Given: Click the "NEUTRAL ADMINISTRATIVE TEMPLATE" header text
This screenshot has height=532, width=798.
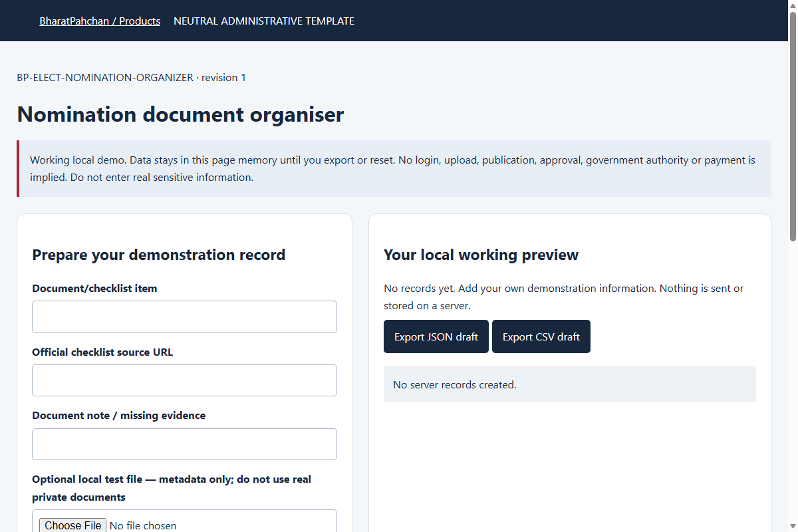Looking at the screenshot, I should coord(264,21).
